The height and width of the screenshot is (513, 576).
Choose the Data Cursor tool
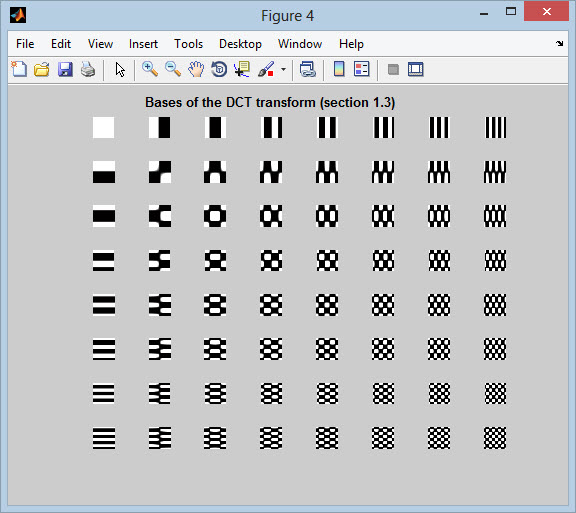[x=242, y=69]
